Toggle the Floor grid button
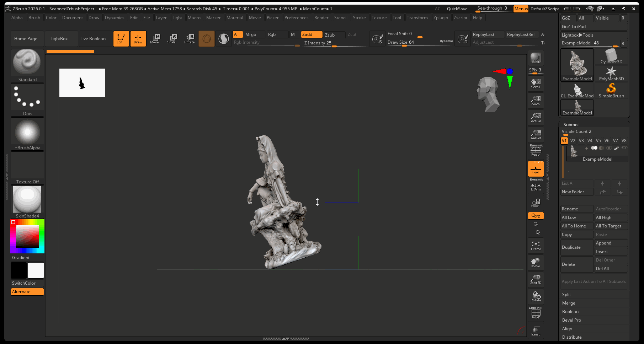The image size is (644, 344). pos(536,169)
